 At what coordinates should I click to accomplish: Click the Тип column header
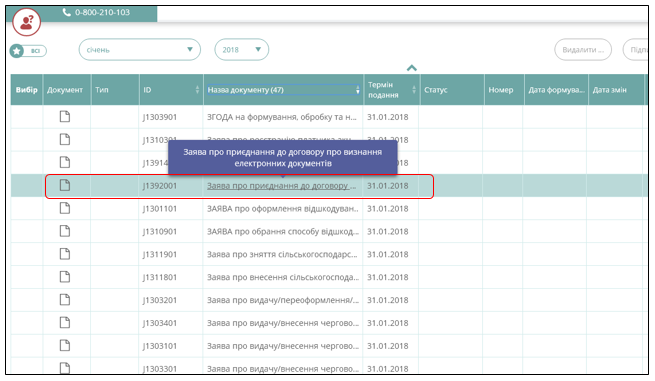pos(115,90)
